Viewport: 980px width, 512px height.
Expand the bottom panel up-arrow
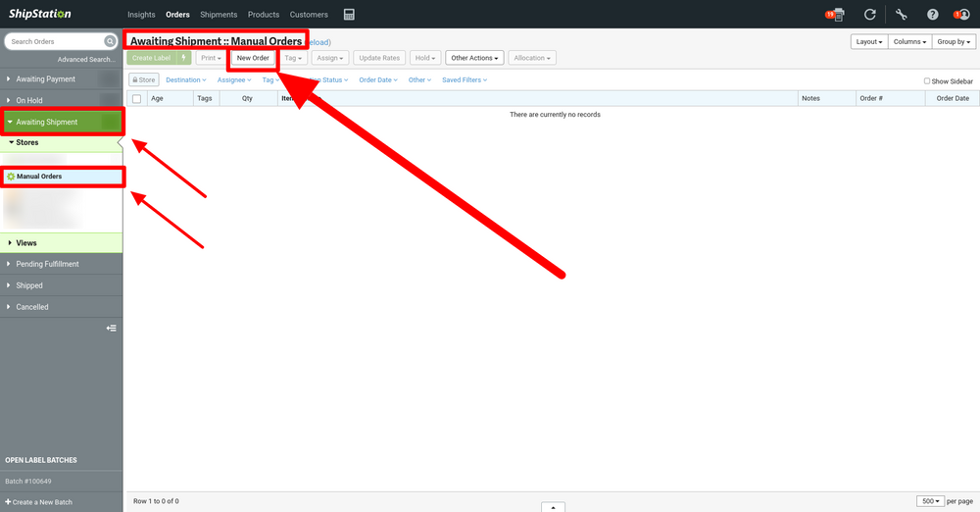click(x=553, y=507)
